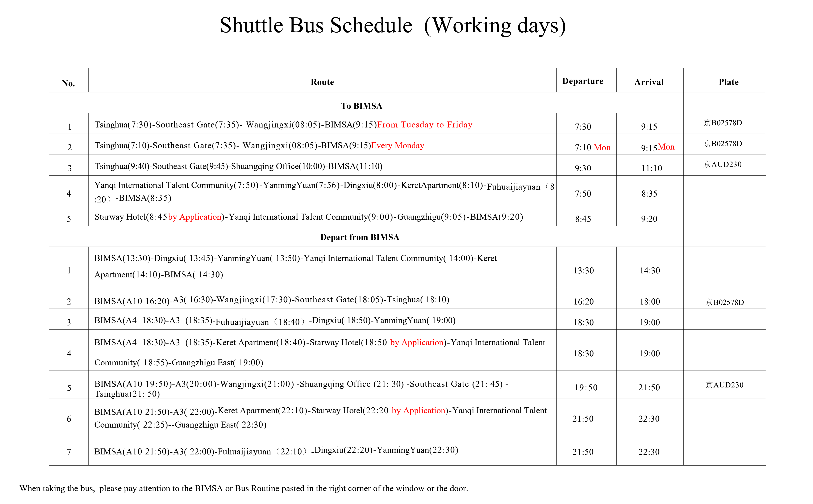
Task: Click red From Tuesday to Friday text
Action: point(425,125)
